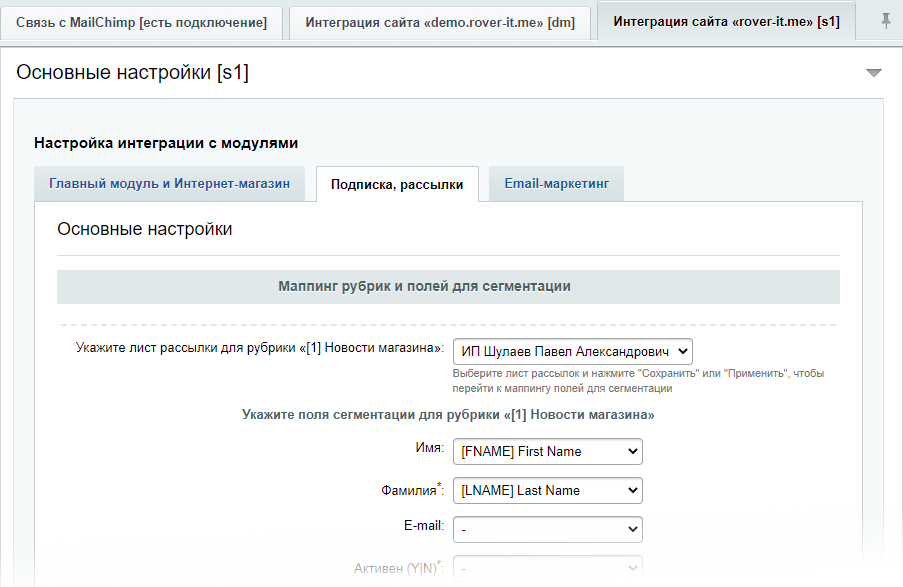903x587 pixels.
Task: Click hint text «Выберите лист рассылок и нажмите»
Action: 638,381
